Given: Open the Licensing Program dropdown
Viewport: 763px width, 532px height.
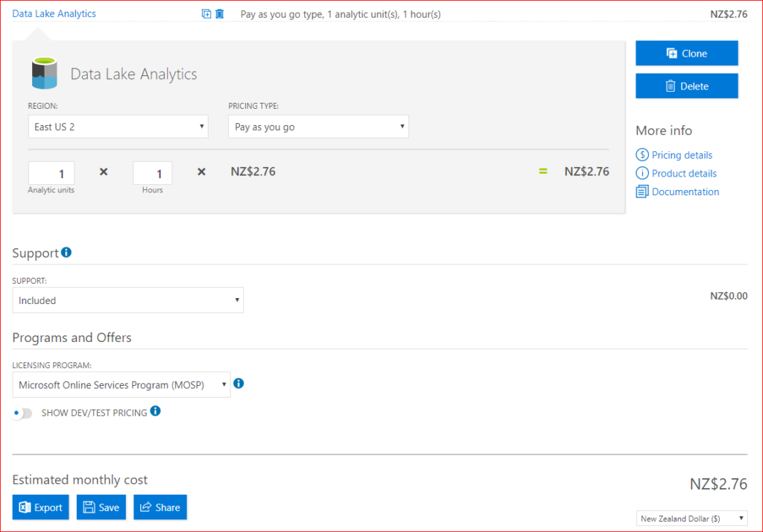Looking at the screenshot, I should (x=121, y=385).
